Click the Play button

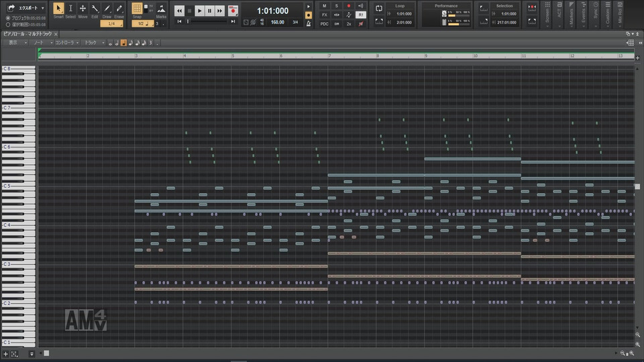click(199, 11)
